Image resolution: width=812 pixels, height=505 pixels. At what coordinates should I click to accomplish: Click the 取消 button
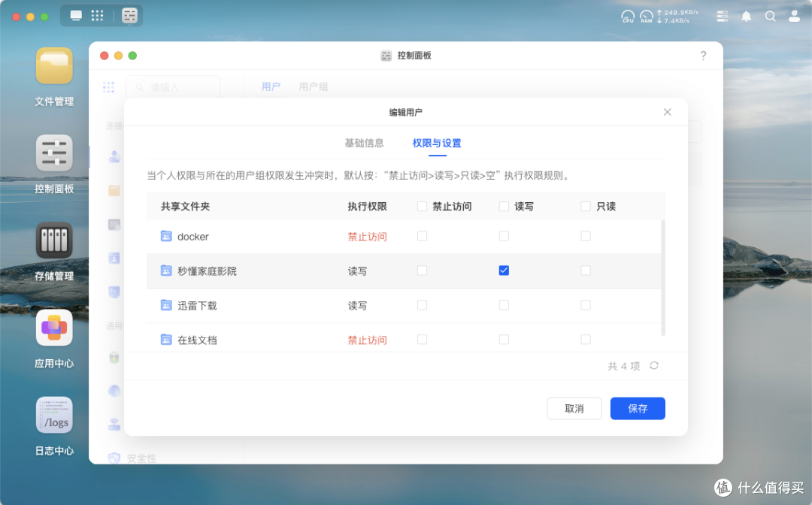574,409
